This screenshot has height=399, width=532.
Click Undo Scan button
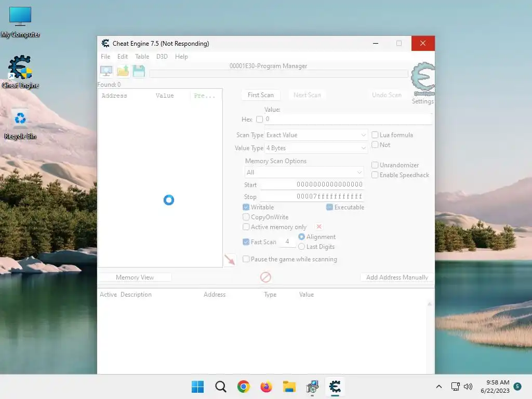387,95
